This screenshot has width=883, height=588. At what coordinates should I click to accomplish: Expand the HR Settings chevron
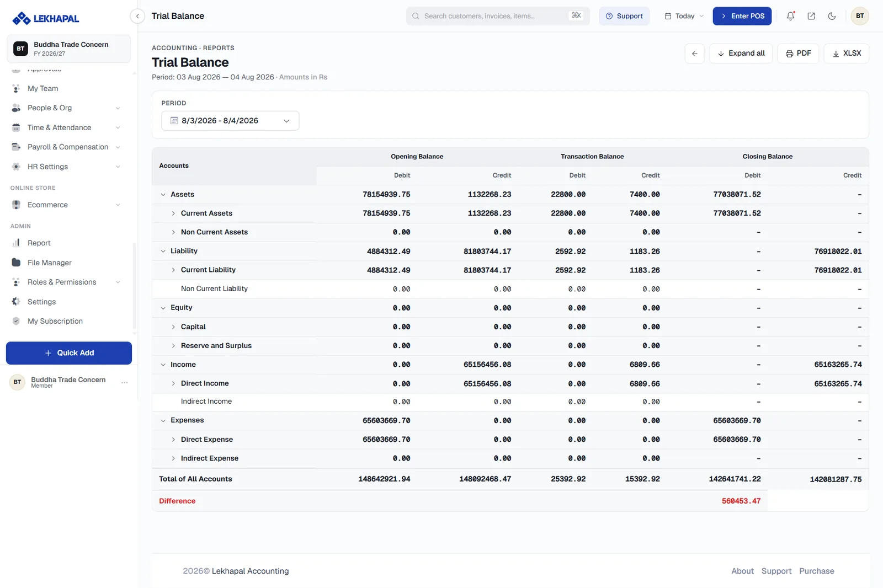118,167
